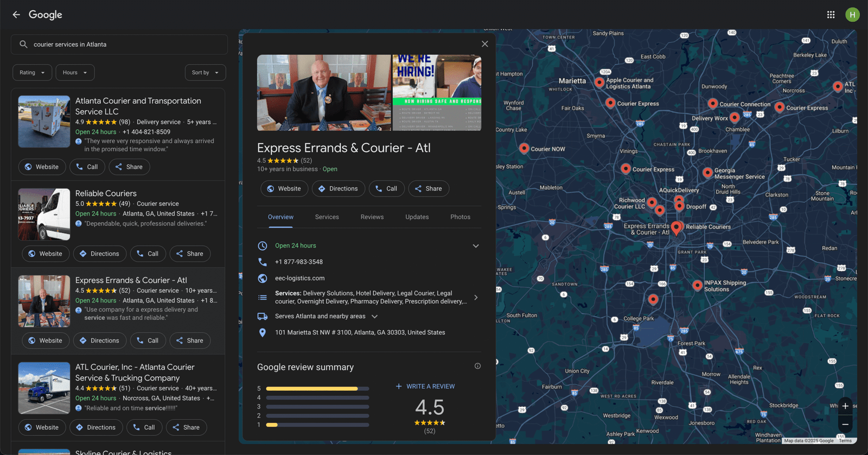Open the Rating filter dropdown
The height and width of the screenshot is (455, 868).
pyautogui.click(x=33, y=72)
